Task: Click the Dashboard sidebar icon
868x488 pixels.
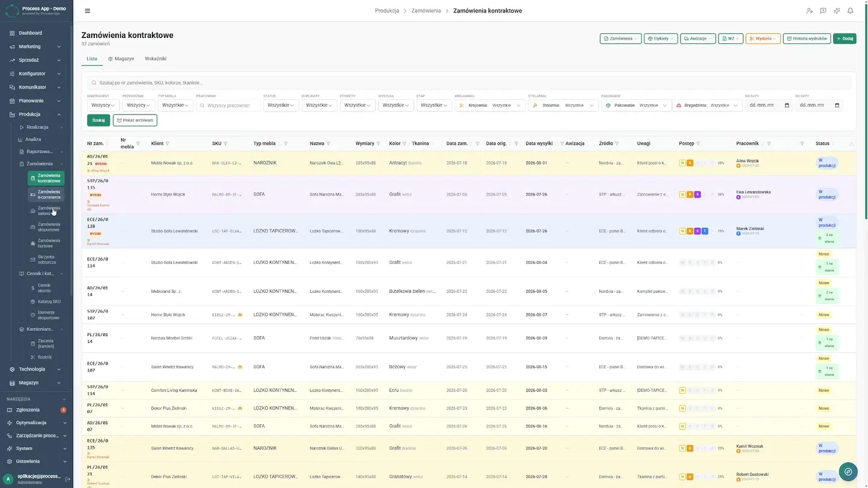Action: [x=12, y=33]
